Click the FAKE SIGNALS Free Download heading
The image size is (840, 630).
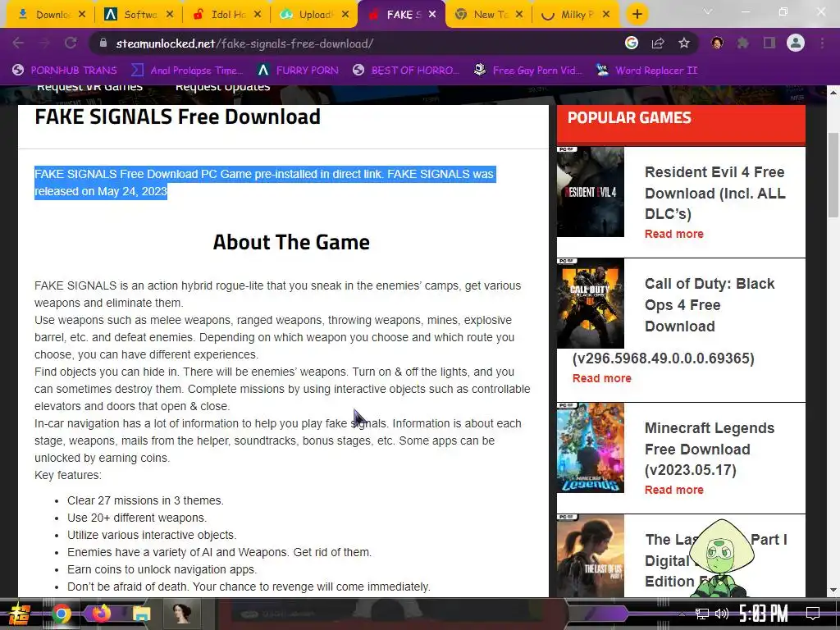pyautogui.click(x=177, y=116)
